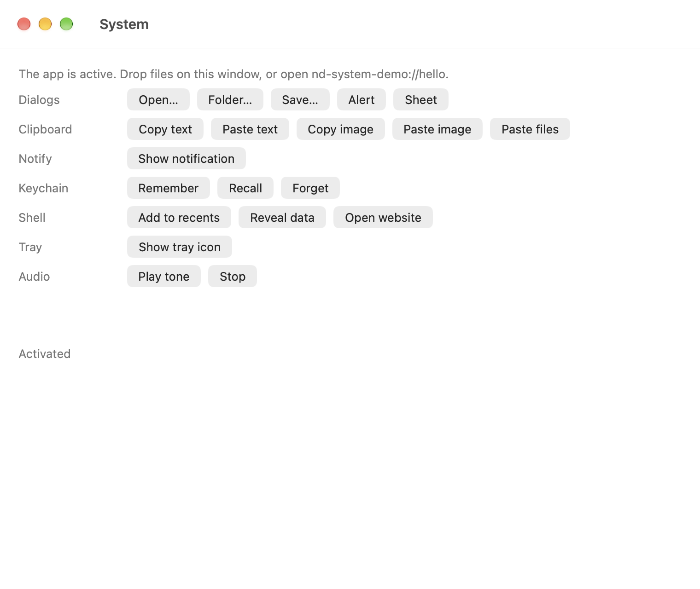Click Remember in the Keychain row
The width and height of the screenshot is (700, 589).
coord(169,188)
